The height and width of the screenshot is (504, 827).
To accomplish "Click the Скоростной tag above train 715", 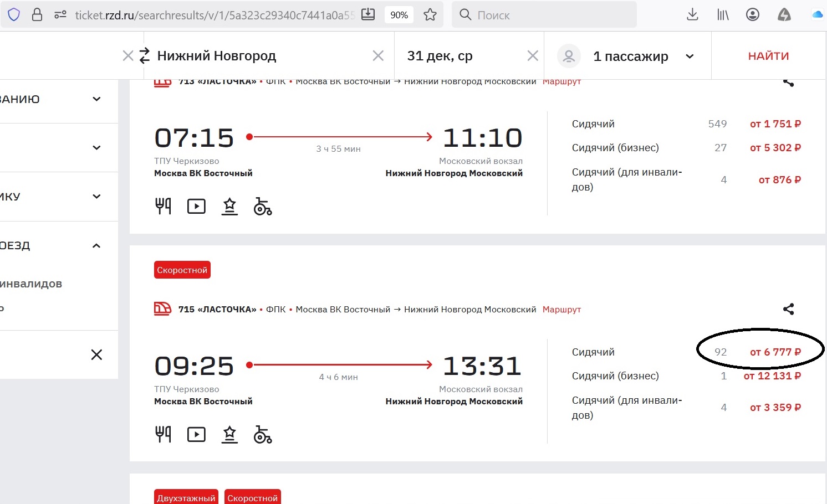I will coord(182,270).
